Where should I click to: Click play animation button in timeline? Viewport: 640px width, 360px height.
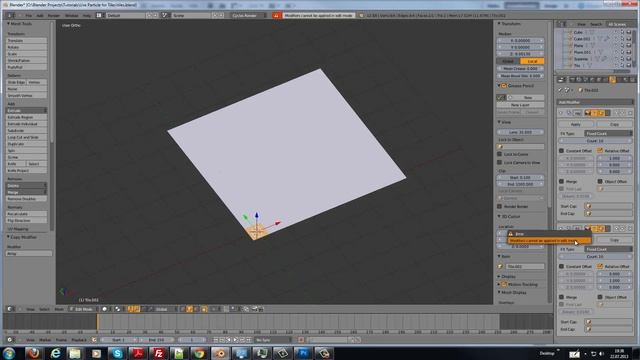pyautogui.click(x=236, y=340)
